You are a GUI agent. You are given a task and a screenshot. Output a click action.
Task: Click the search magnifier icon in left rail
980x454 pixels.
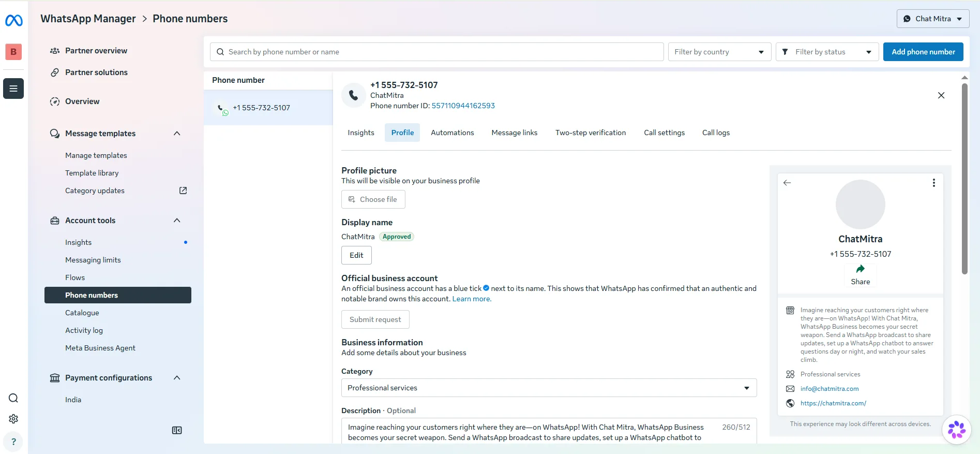tap(13, 398)
